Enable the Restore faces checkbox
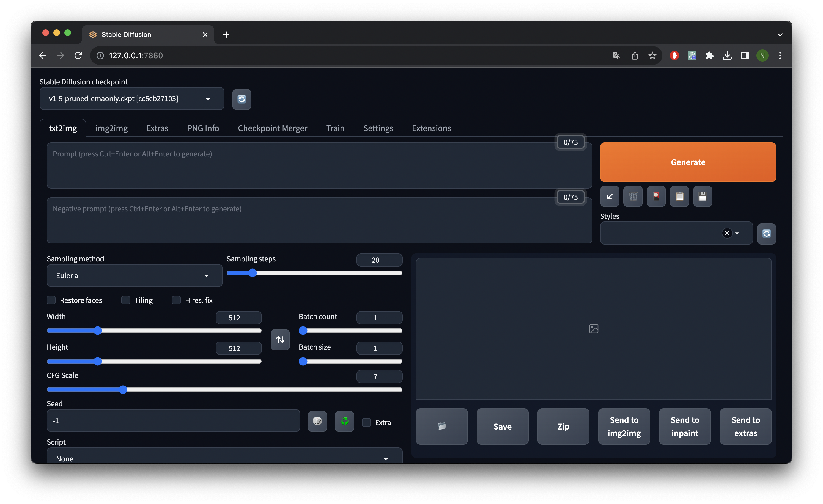Screen dimensions: 823x504 (51, 300)
